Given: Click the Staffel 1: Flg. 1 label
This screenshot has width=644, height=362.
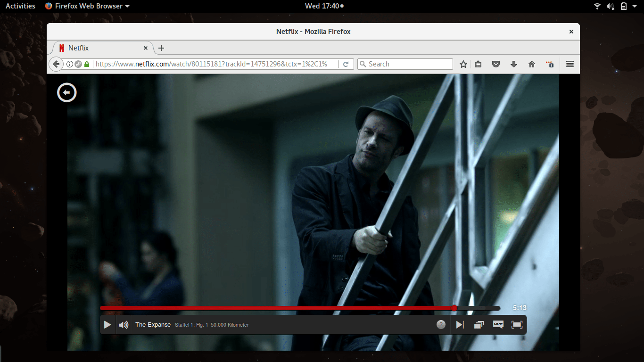Looking at the screenshot, I should point(191,325).
